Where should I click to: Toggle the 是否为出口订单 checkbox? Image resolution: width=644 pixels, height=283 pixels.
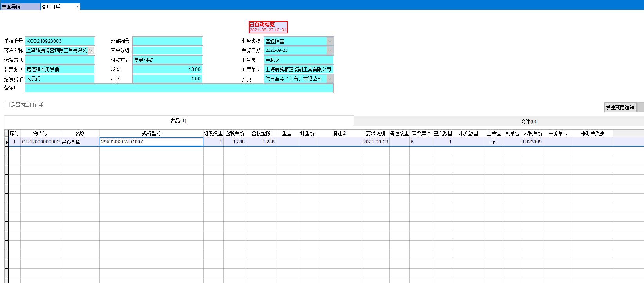7,105
